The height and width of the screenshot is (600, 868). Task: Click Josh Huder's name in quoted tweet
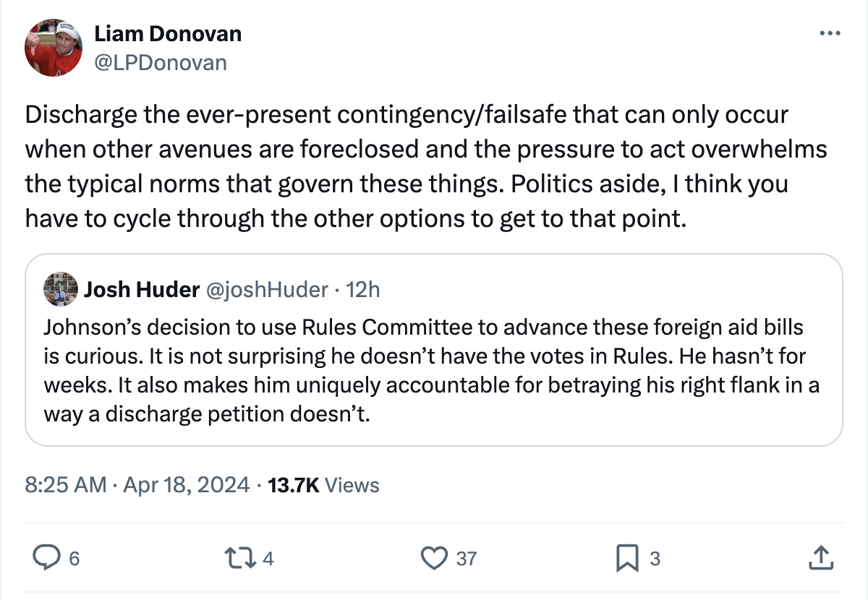(x=142, y=290)
